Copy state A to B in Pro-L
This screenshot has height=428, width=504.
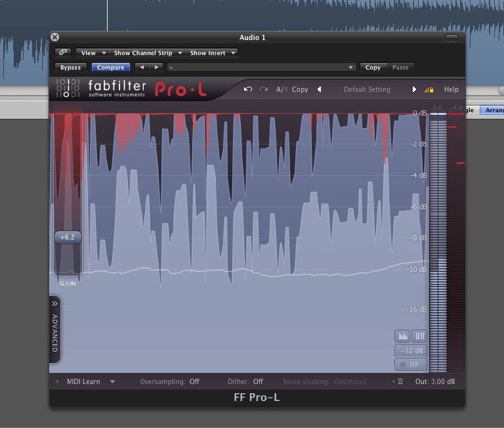pos(300,89)
